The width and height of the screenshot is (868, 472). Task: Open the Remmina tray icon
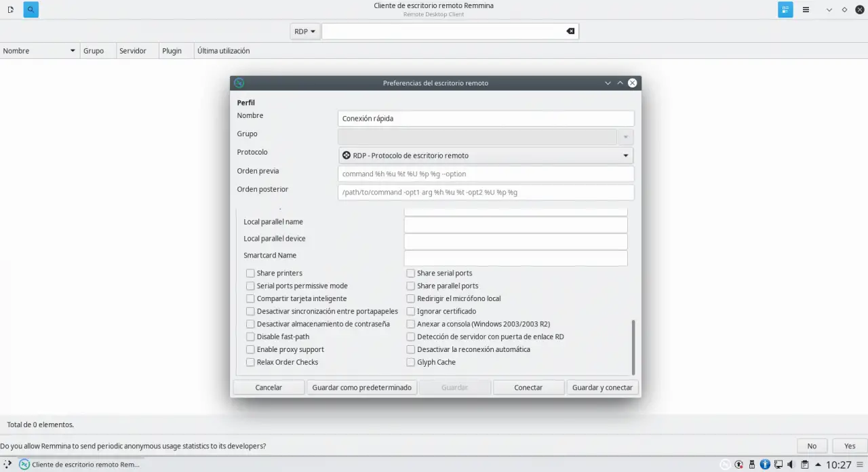[726, 465]
